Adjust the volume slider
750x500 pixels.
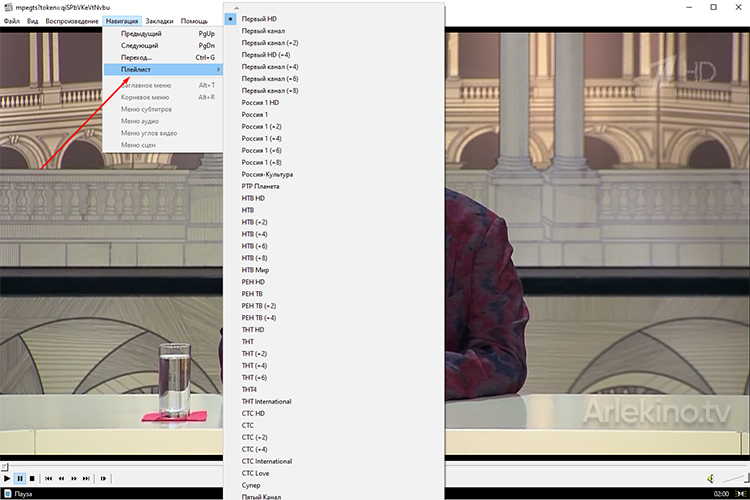(x=734, y=478)
